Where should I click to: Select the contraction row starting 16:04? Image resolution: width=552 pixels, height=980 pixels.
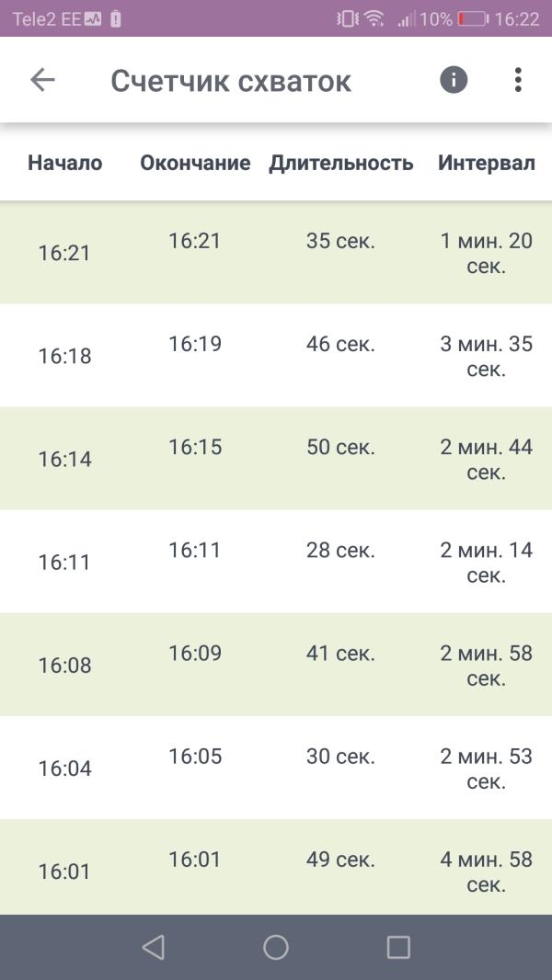276,769
